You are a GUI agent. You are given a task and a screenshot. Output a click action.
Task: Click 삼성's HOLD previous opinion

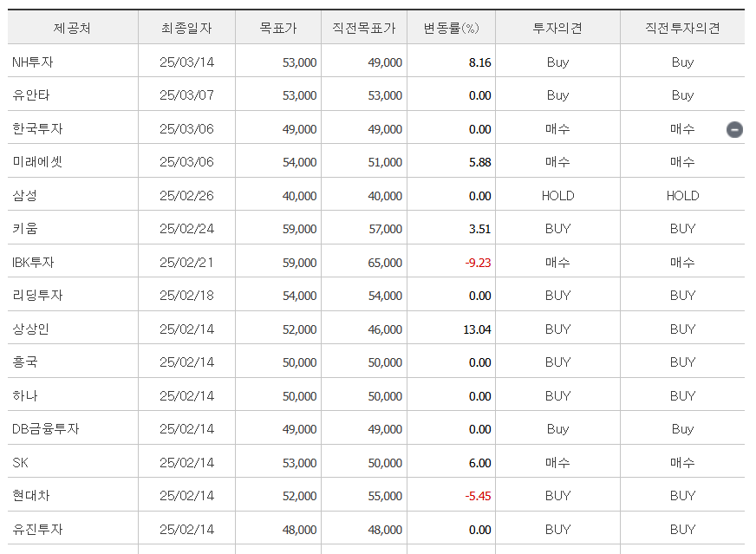pyautogui.click(x=682, y=196)
